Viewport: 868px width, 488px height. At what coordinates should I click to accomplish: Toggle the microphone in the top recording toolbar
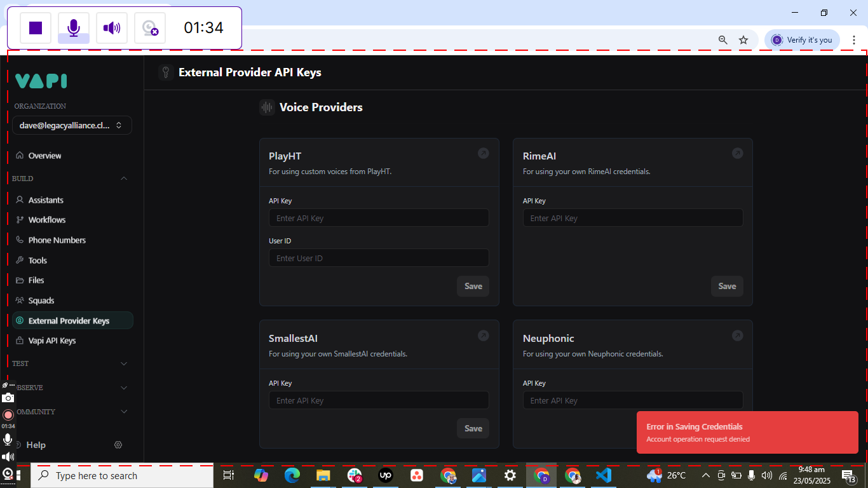[x=74, y=28]
